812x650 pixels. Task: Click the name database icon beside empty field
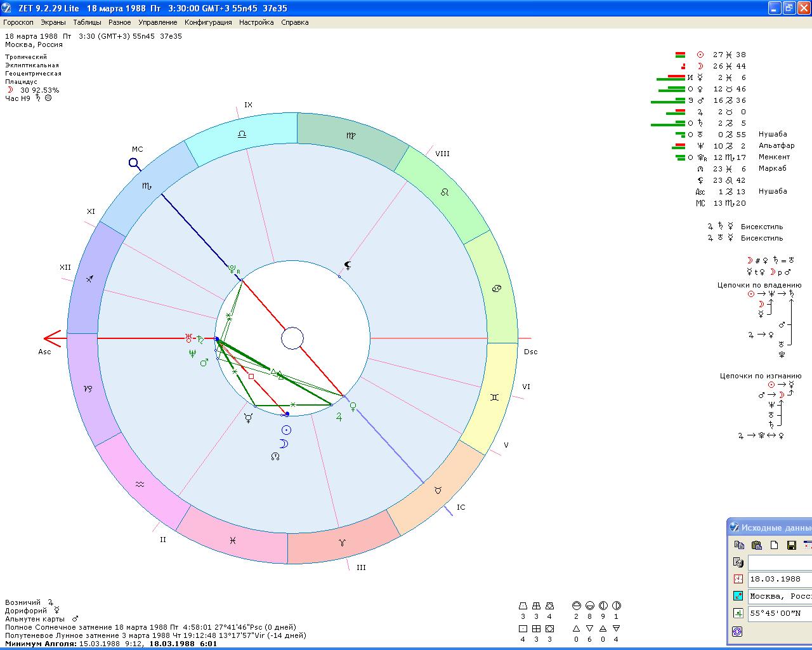(738, 562)
